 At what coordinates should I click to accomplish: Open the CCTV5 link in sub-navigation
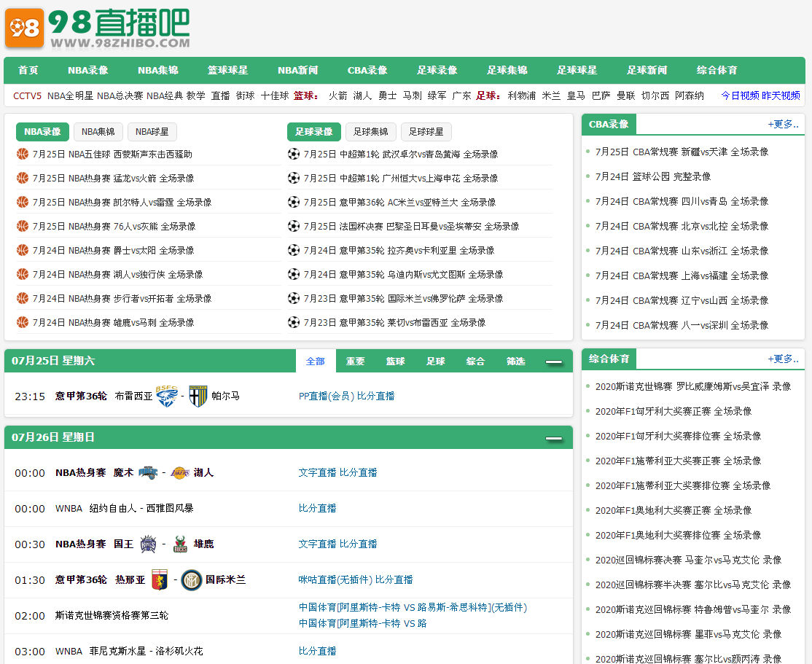pyautogui.click(x=28, y=95)
